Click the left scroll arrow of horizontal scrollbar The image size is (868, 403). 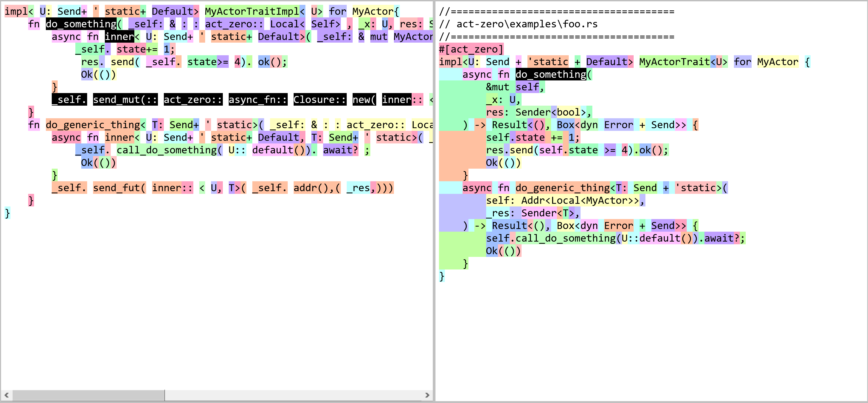(x=6, y=395)
